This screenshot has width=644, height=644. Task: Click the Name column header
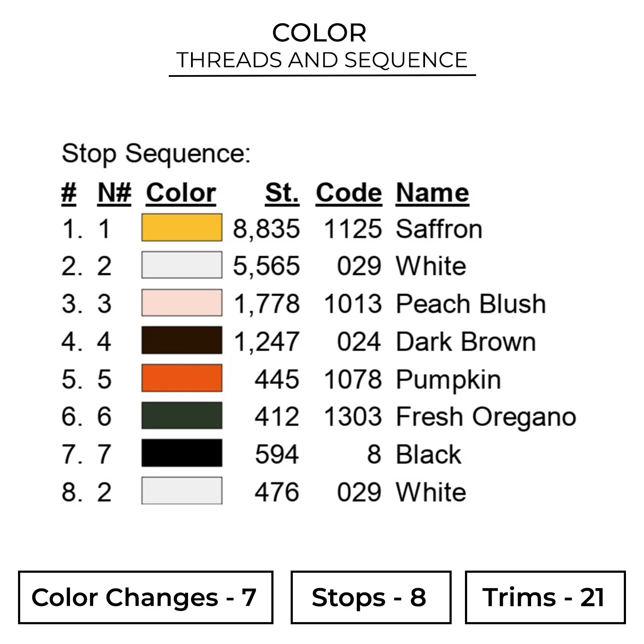click(432, 193)
